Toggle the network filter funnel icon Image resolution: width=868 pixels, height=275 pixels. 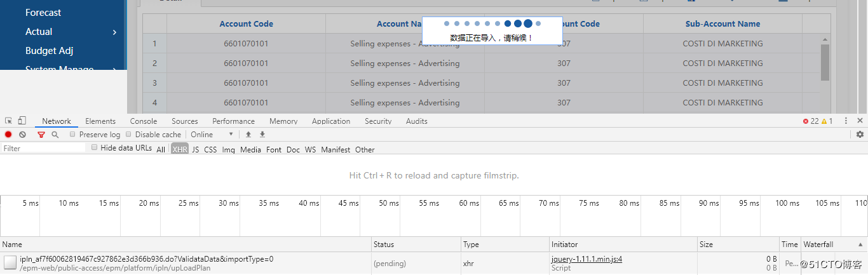click(41, 135)
